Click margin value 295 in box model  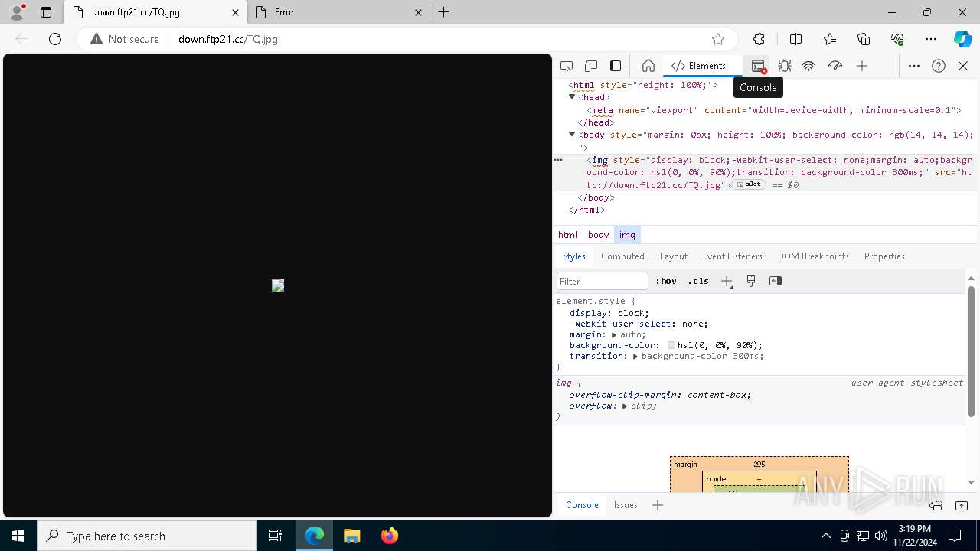click(759, 464)
